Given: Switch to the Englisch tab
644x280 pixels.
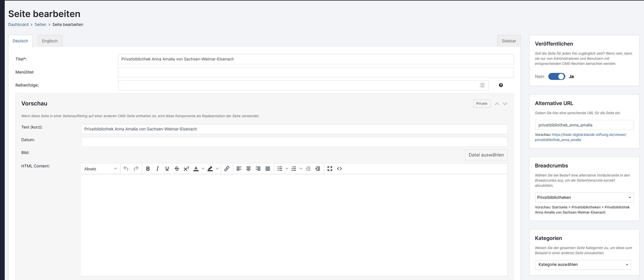Looking at the screenshot, I should [50, 41].
